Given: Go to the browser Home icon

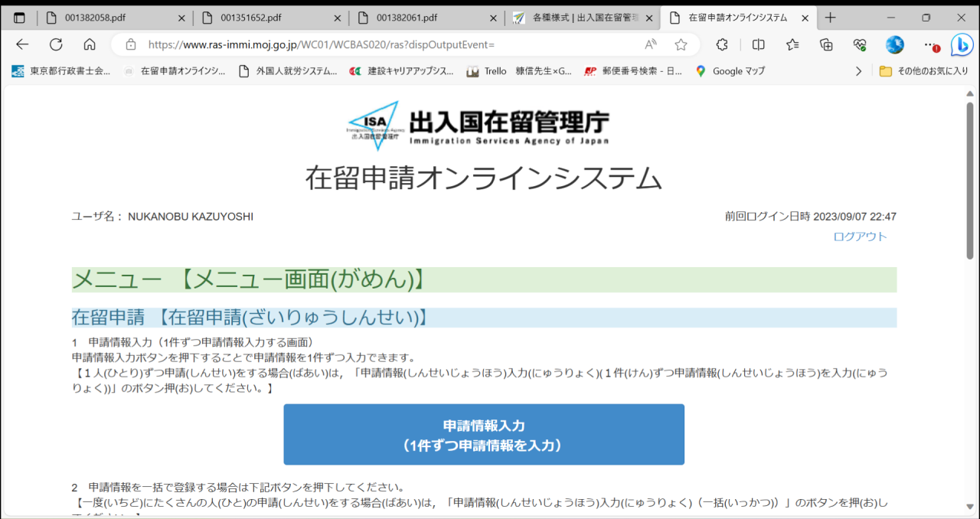Looking at the screenshot, I should tap(90, 44).
